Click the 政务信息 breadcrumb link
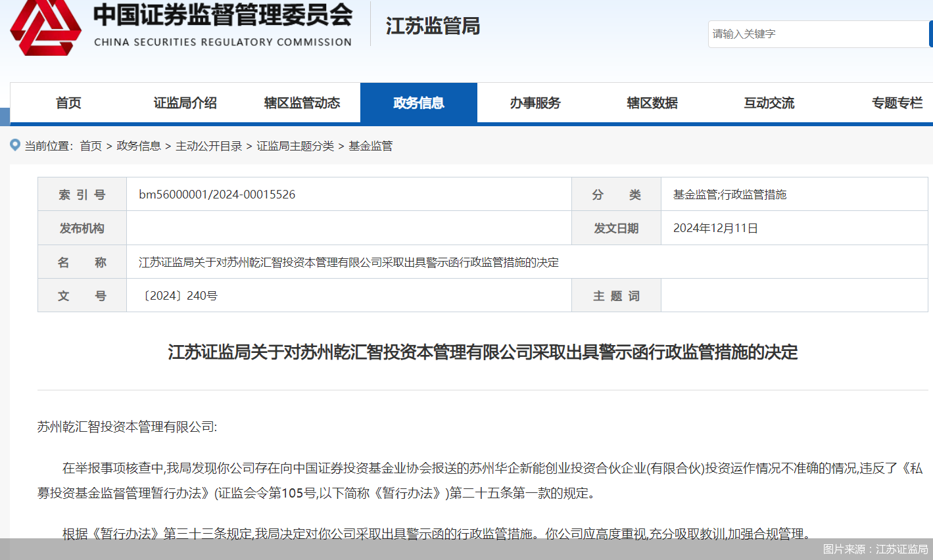Viewport: 933px width, 560px height. tap(139, 146)
